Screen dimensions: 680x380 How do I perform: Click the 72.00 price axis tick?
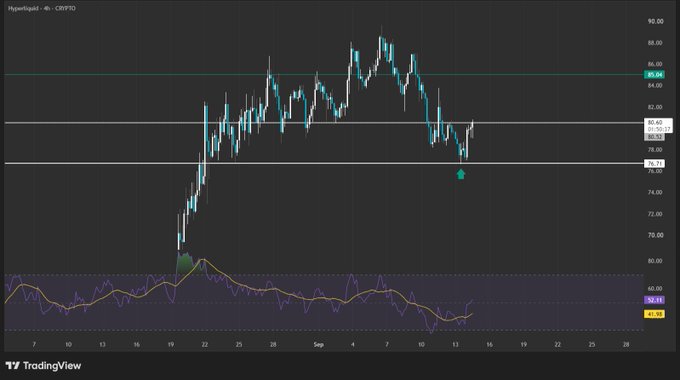click(655, 214)
